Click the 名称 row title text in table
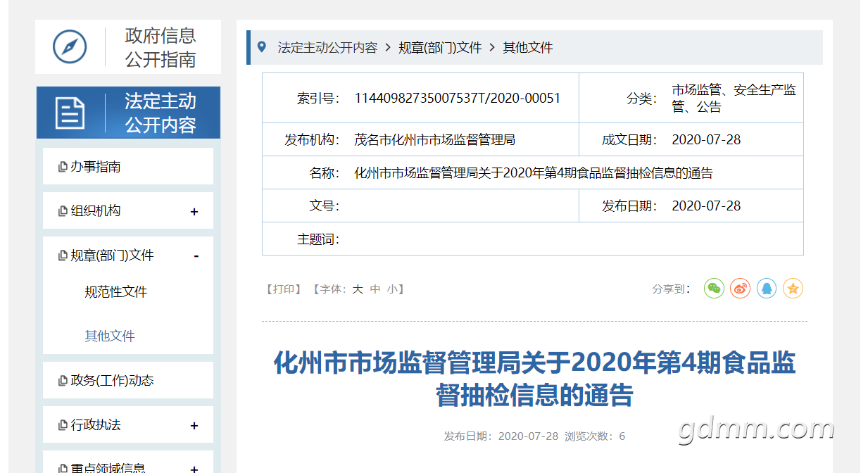868x473 pixels. pyautogui.click(x=534, y=173)
